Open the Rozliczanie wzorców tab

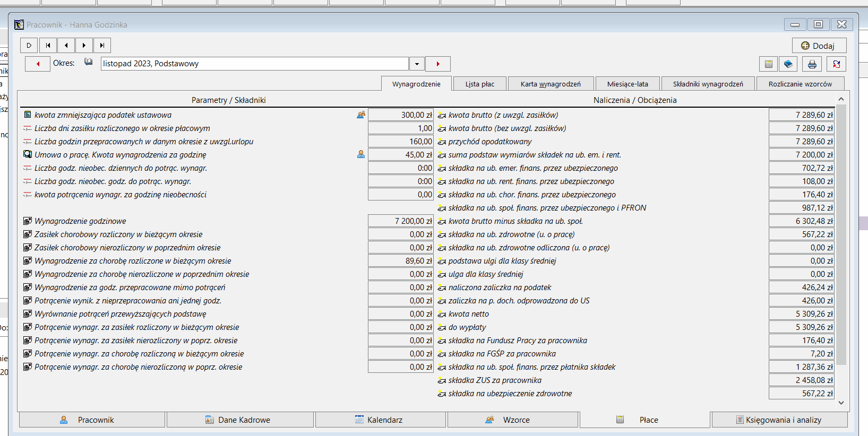[800, 84]
